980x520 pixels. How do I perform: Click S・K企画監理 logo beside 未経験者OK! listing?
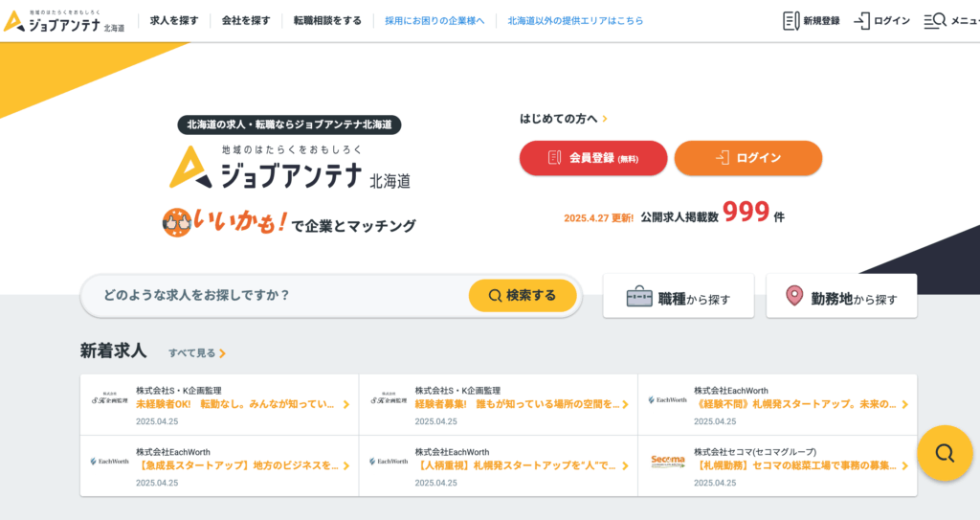click(x=110, y=398)
